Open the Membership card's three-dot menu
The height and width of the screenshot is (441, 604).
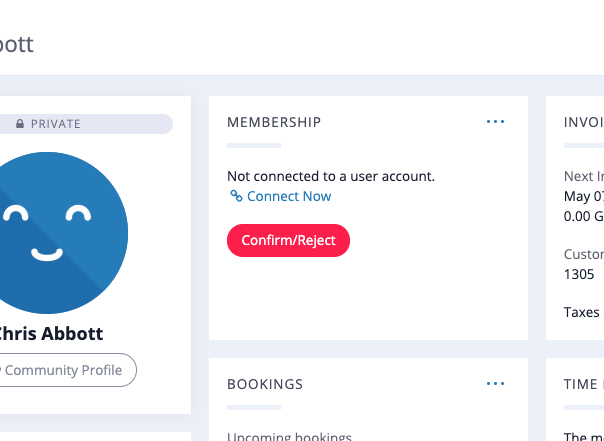tap(495, 122)
